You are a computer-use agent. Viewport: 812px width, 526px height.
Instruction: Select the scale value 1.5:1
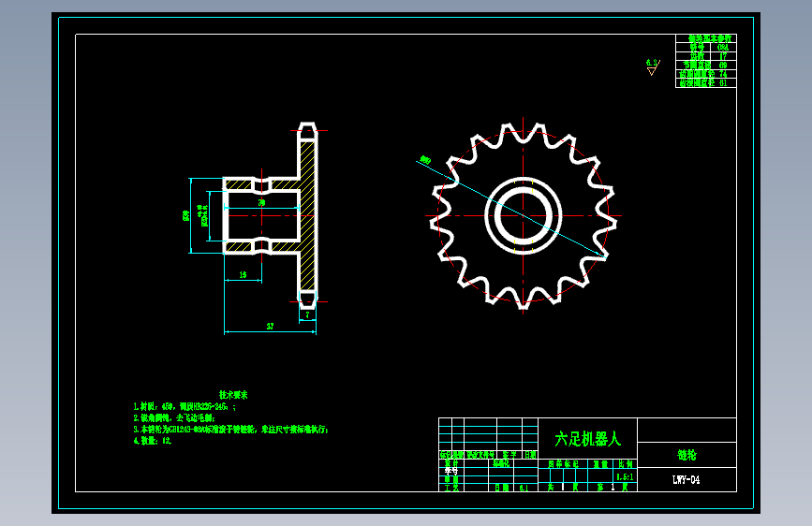tap(625, 476)
